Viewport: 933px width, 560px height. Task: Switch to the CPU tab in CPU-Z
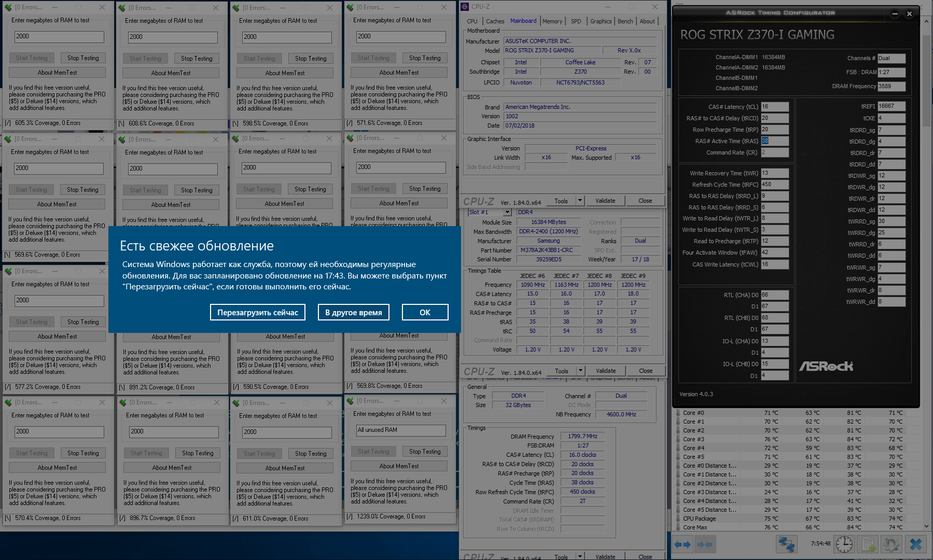click(x=472, y=21)
